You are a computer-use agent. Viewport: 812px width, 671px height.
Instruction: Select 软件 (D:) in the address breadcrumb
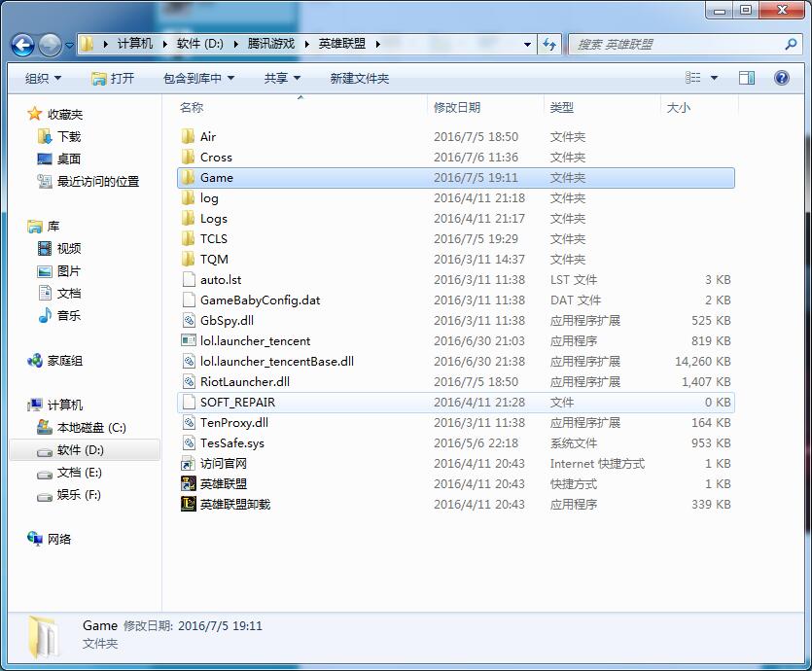coord(200,44)
